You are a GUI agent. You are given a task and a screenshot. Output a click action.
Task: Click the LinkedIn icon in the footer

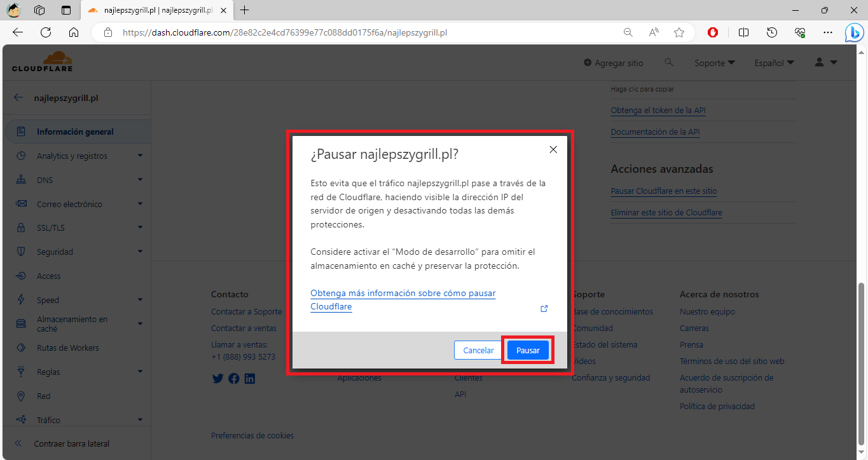(x=250, y=378)
